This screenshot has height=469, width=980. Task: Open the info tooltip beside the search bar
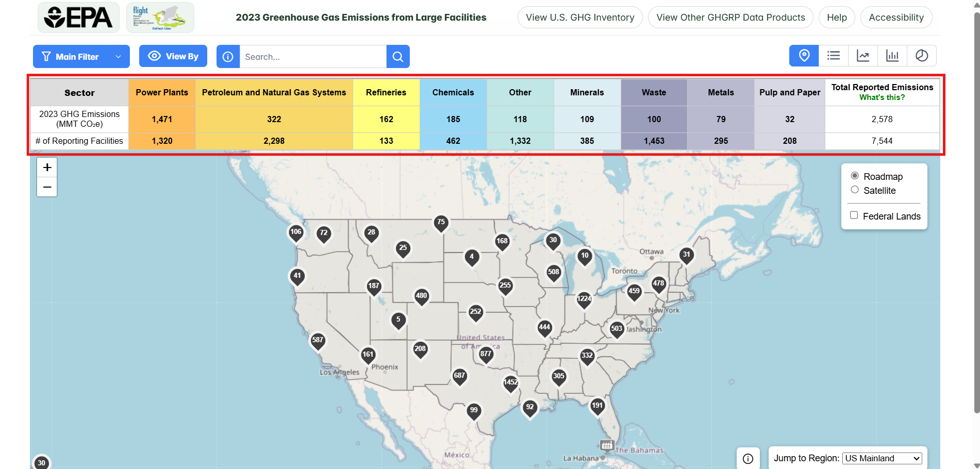pos(228,57)
